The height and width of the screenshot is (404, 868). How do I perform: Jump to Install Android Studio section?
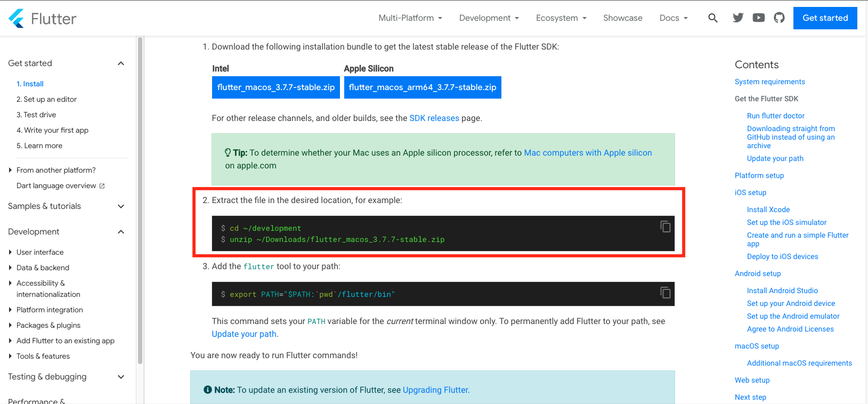pos(782,290)
